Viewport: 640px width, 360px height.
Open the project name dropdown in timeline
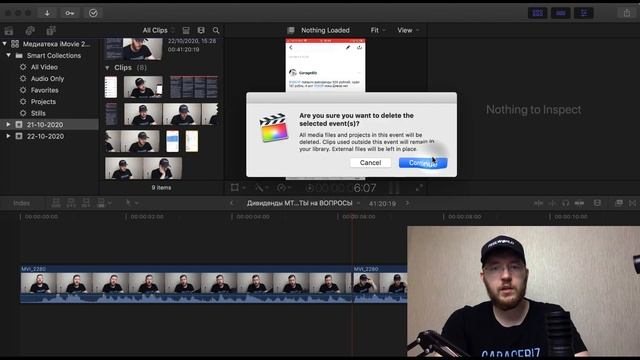pos(358,203)
